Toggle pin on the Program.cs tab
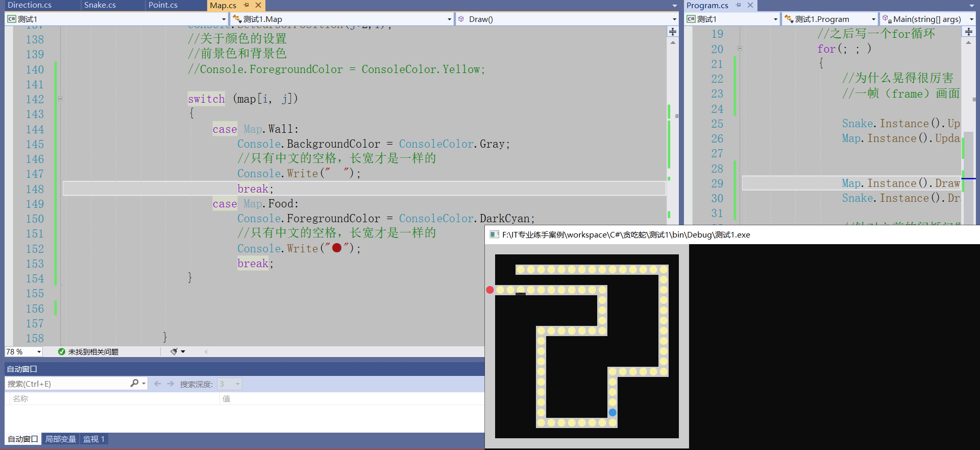 (738, 5)
